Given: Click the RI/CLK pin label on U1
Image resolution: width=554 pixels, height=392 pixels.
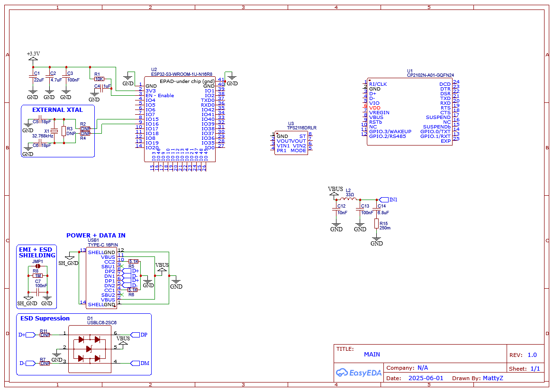Looking at the screenshot, I should [378, 84].
